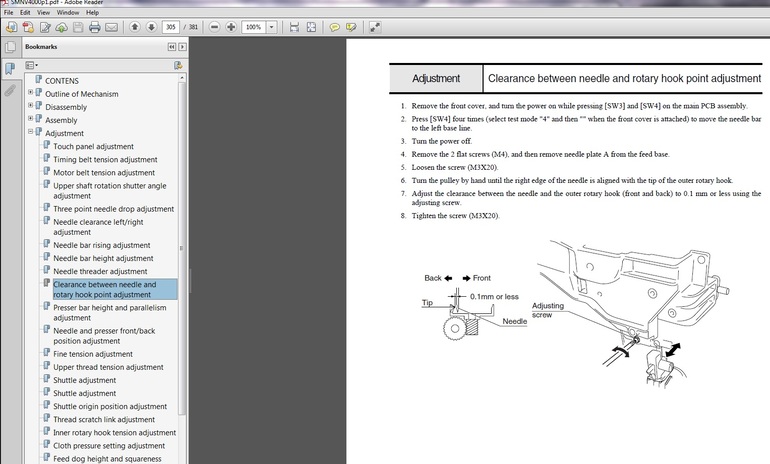Expand the Assembly bookmark

coord(30,118)
